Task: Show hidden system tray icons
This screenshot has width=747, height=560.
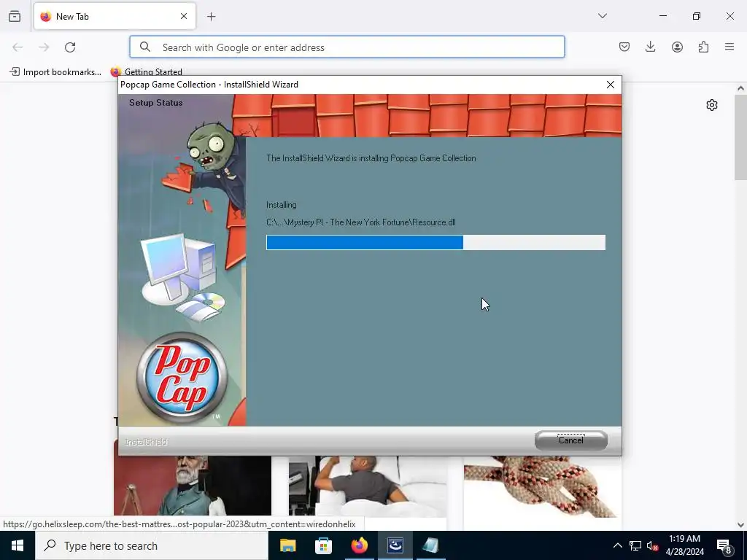Action: coord(617,545)
